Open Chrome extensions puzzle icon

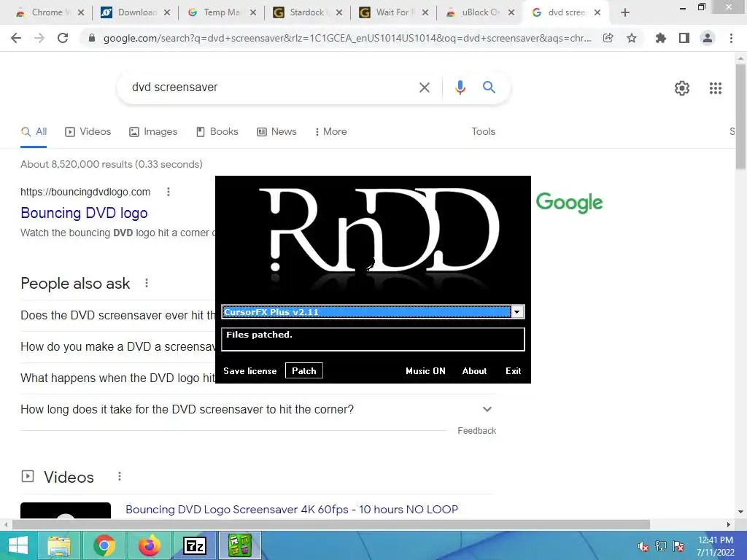click(x=660, y=38)
